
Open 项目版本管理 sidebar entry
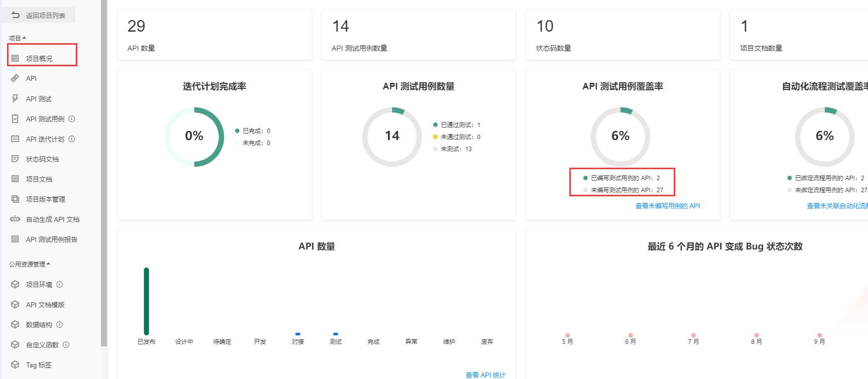click(46, 199)
